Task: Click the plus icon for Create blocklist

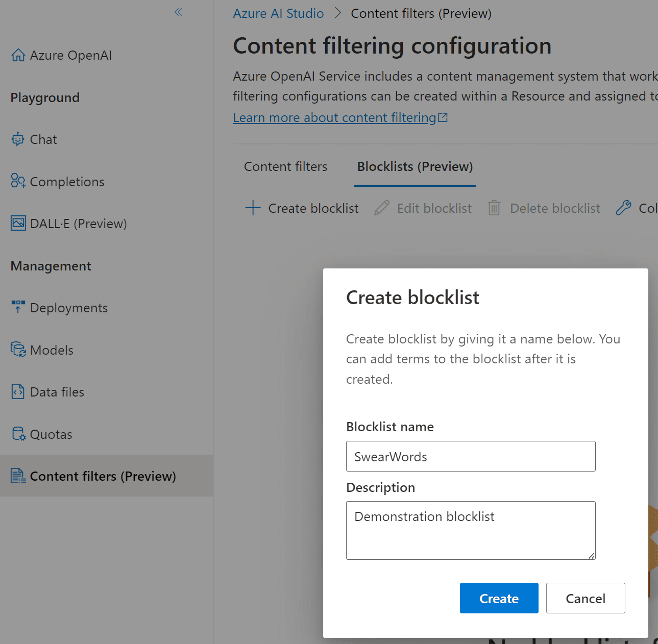Action: pyautogui.click(x=253, y=208)
